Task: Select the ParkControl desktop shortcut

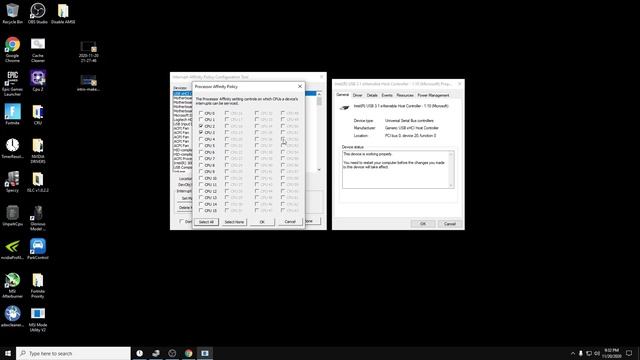Action: point(38,249)
